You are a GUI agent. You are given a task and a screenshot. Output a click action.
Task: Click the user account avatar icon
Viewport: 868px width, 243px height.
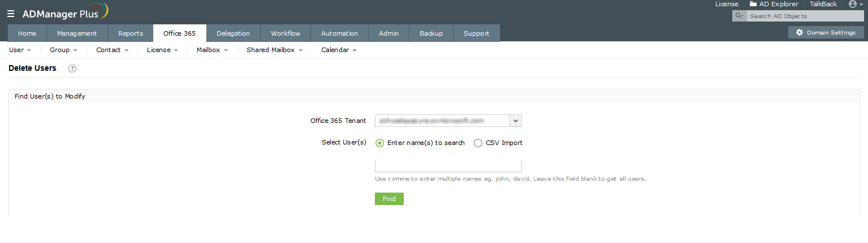point(853,4)
